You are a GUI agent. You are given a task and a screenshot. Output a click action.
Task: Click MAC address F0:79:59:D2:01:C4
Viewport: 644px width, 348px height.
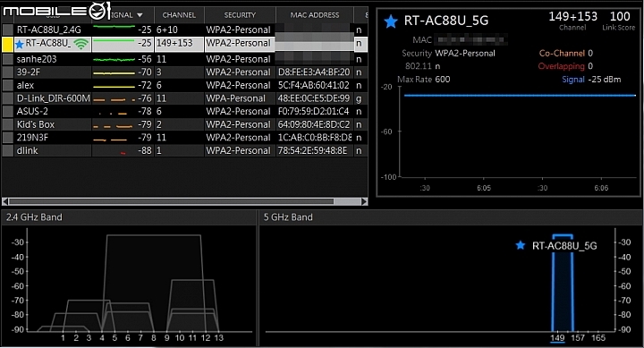tap(313, 111)
